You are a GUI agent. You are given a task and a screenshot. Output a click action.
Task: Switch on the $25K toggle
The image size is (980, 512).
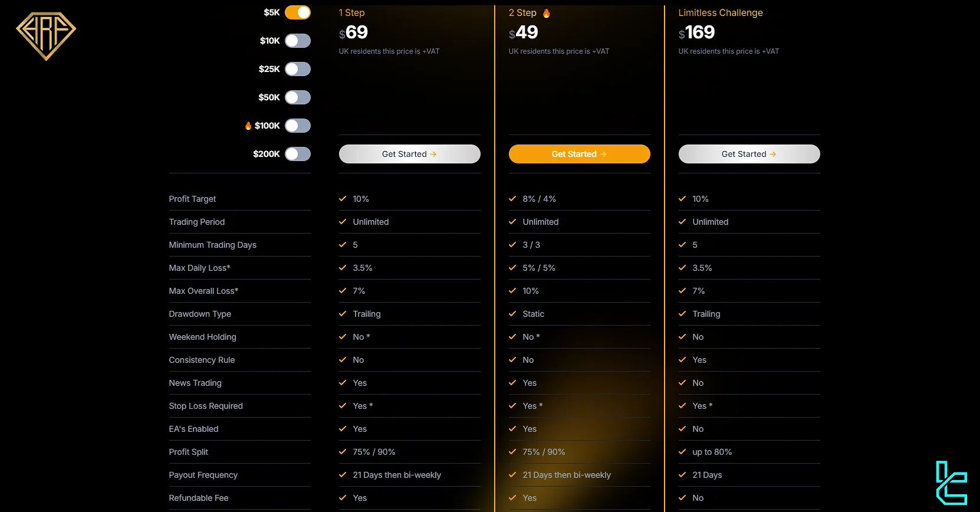tap(298, 69)
